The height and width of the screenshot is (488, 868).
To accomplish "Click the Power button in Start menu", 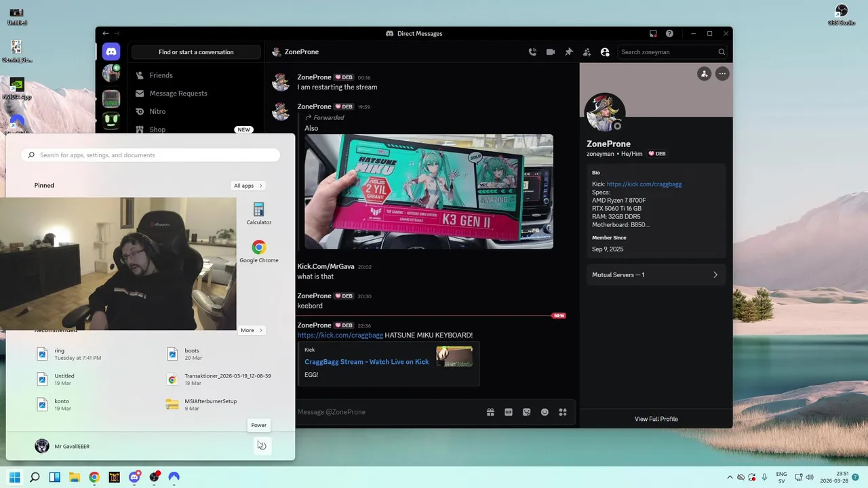I will tap(261, 445).
